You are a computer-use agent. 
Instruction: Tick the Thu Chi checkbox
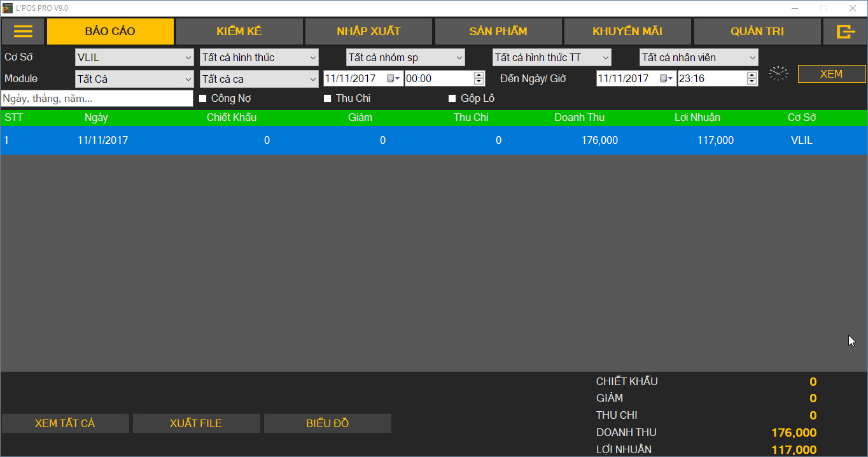[x=328, y=99]
